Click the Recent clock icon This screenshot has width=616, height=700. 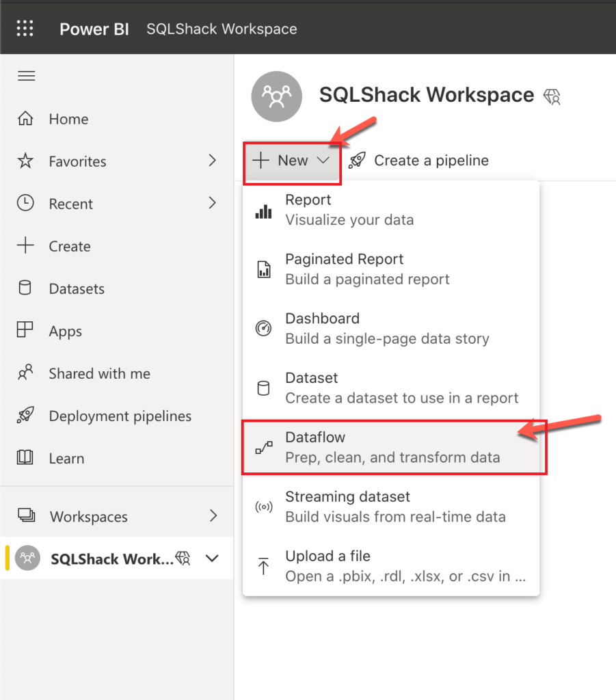tap(25, 203)
